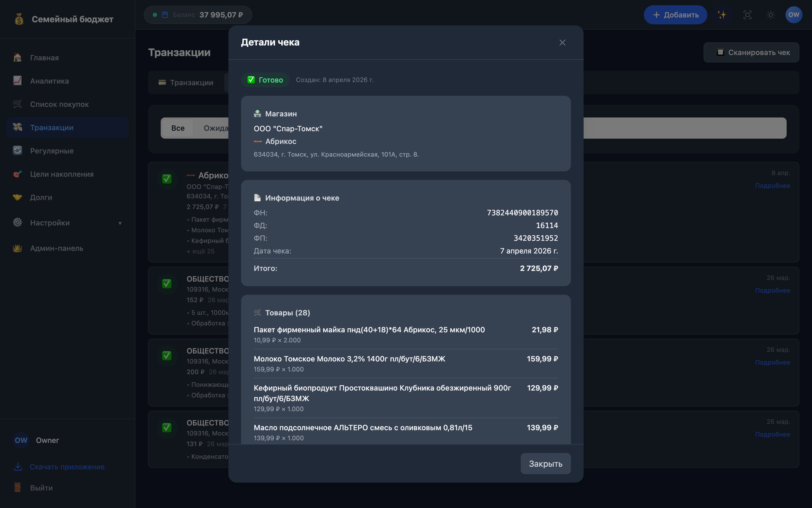Click the cart icon beside Товары (28)
This screenshot has width=812, height=508.
[257, 312]
